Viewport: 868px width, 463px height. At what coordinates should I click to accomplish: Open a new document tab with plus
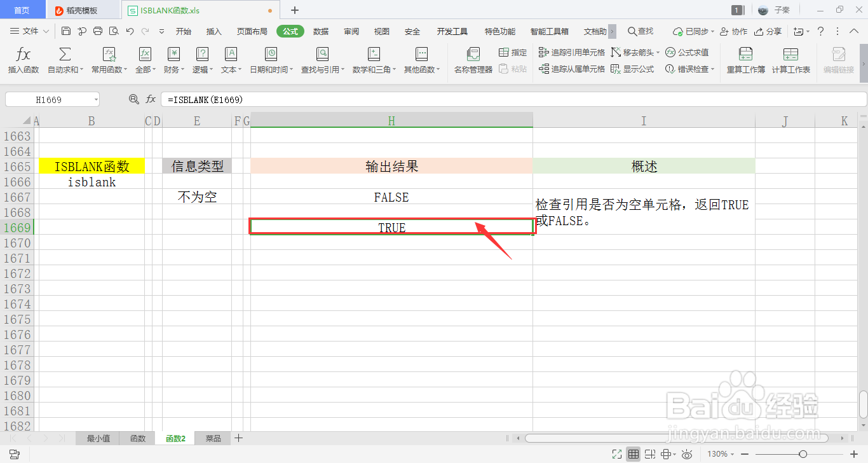point(295,10)
